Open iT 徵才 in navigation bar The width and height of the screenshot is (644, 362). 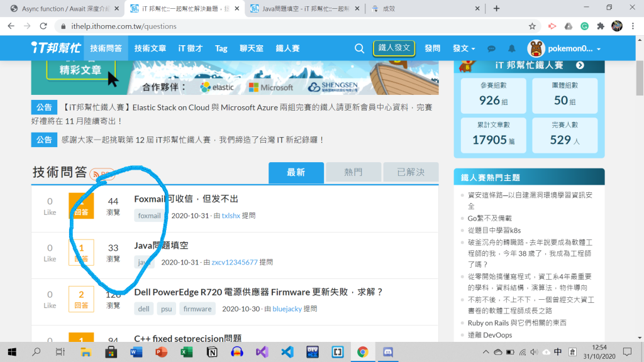191,48
